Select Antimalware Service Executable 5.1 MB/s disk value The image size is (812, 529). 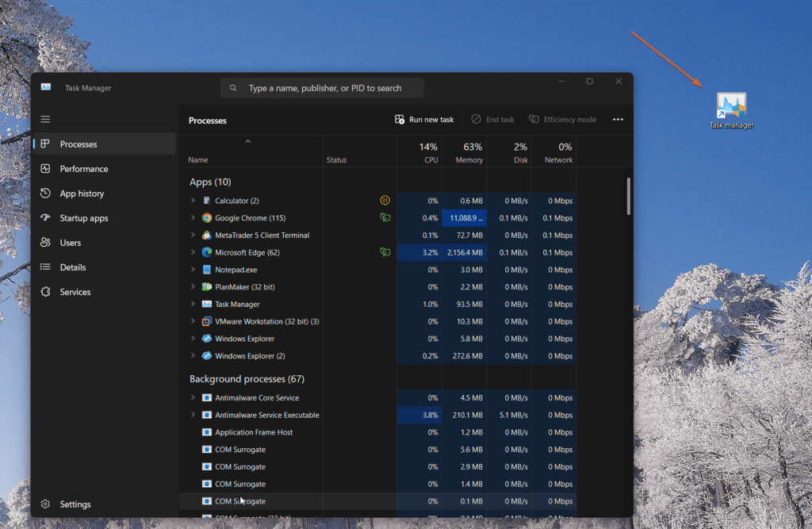(509, 415)
